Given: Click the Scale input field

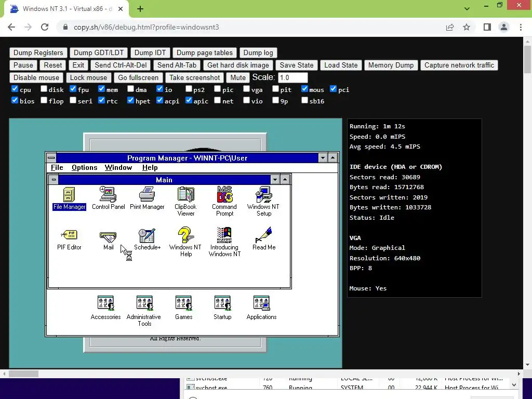Looking at the screenshot, I should point(293,78).
